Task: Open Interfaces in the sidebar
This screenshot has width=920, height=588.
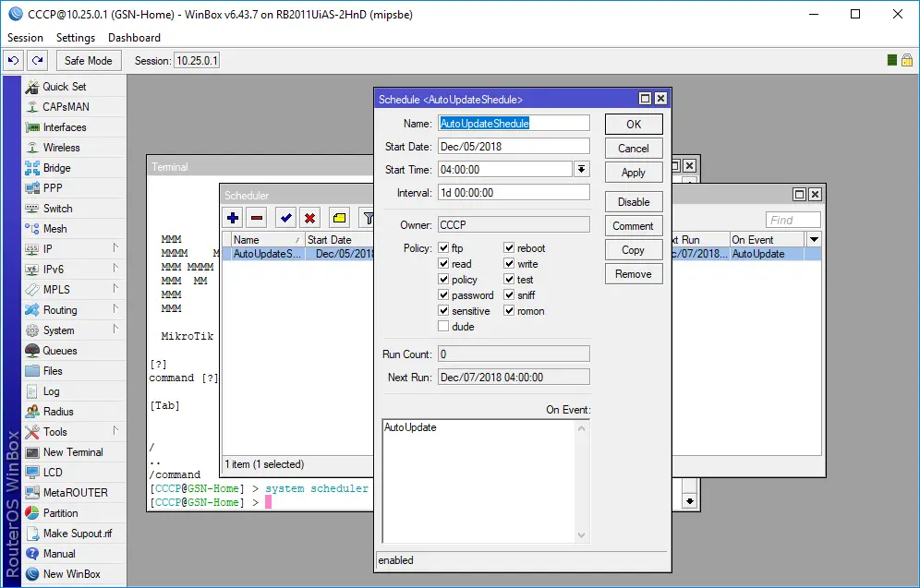Action: (74, 127)
